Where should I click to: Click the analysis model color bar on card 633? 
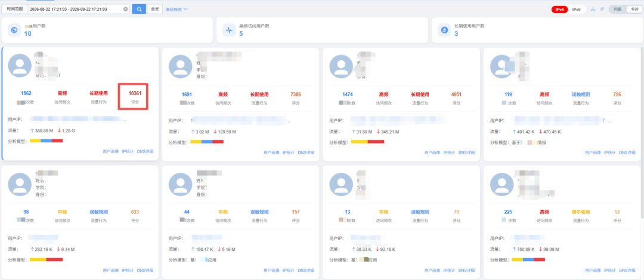[46, 260]
